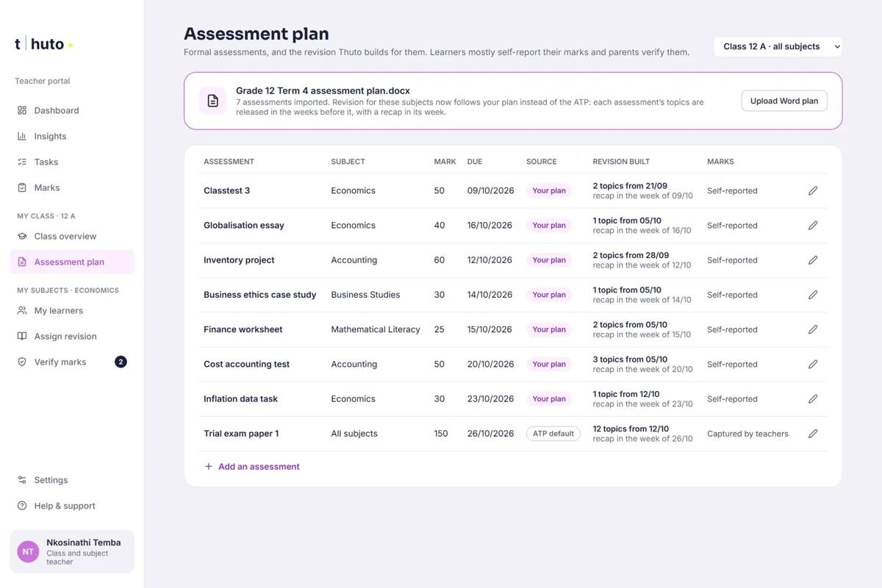Click the pencil icon for Inventory project

point(813,260)
